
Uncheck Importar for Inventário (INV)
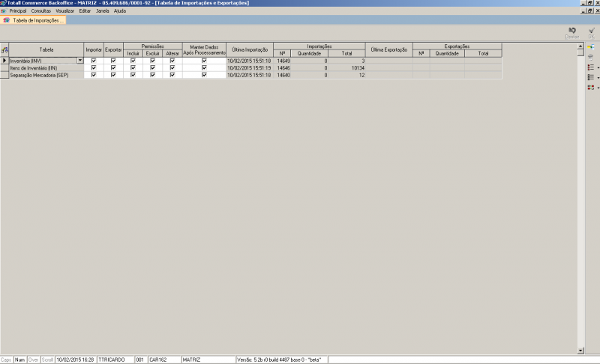tap(93, 61)
